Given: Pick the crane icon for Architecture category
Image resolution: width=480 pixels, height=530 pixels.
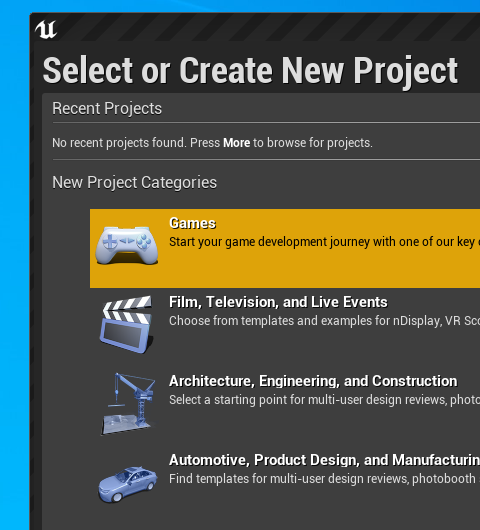Looking at the screenshot, I should pos(129,404).
